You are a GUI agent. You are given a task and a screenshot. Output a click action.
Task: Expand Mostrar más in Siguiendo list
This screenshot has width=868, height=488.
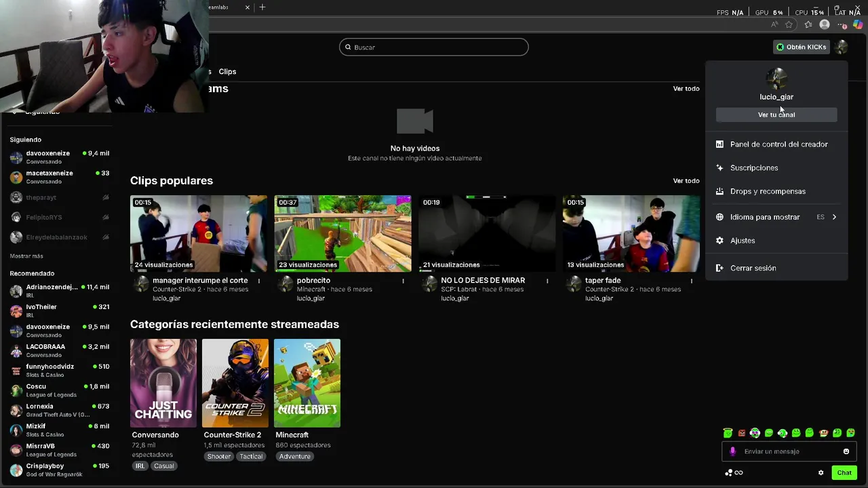pyautogui.click(x=26, y=256)
